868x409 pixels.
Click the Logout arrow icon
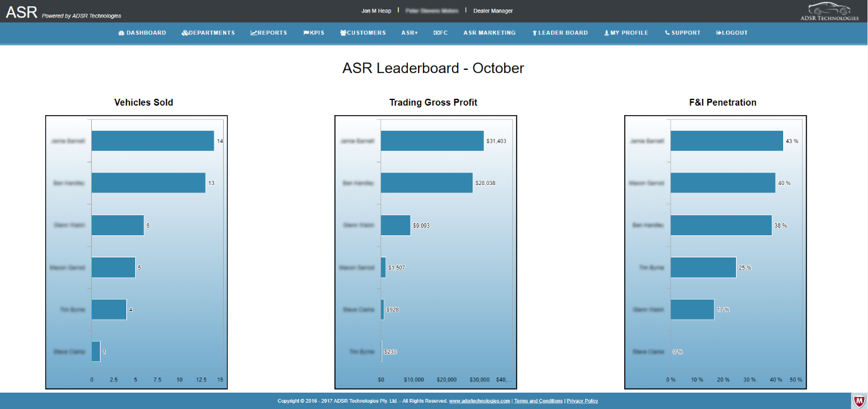[x=718, y=33]
